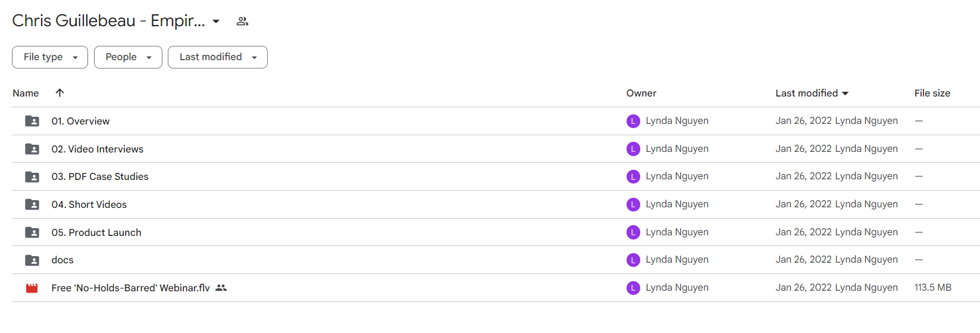
Task: Toggle name sort direction arrow
Action: 60,92
